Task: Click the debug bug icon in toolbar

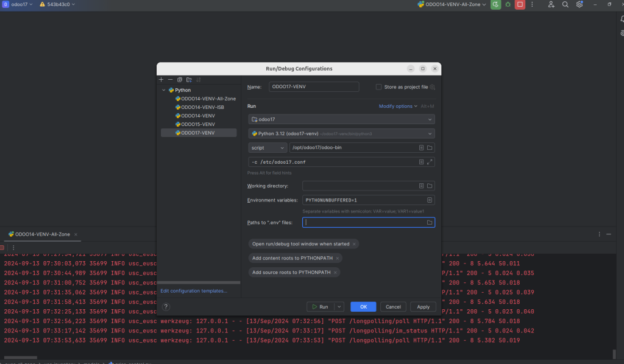Action: [508, 4]
